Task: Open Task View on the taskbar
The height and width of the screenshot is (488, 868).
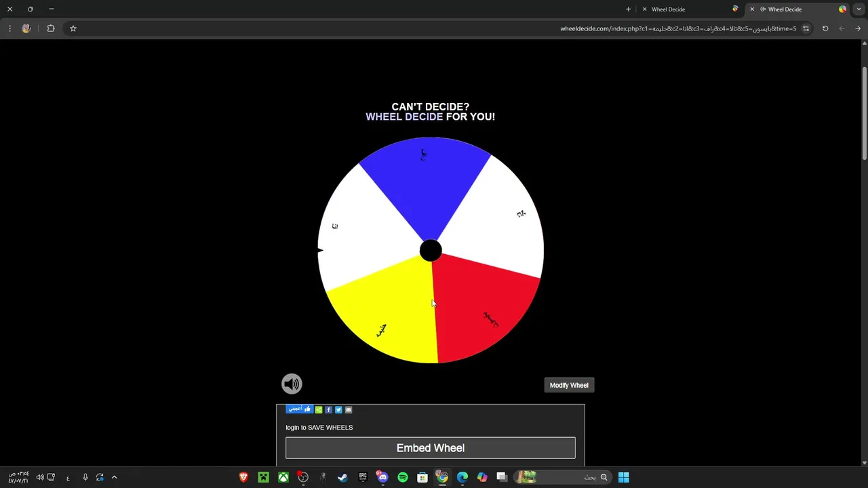Action: click(x=502, y=477)
